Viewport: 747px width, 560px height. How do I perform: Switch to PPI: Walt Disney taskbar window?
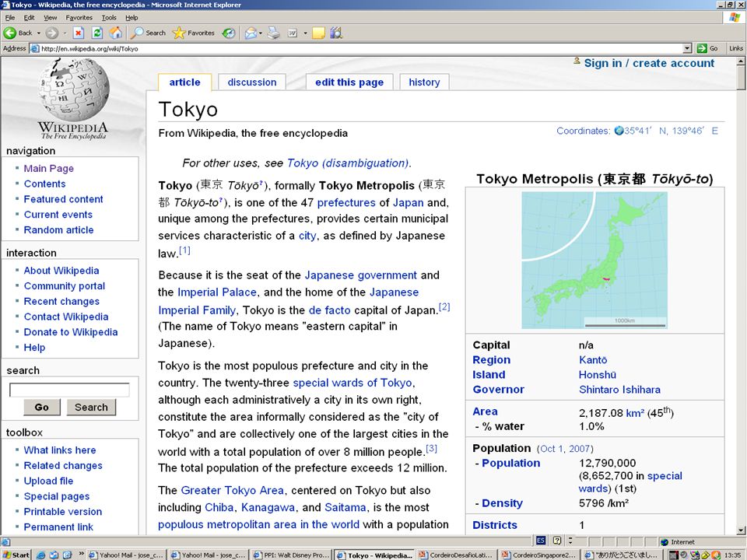pos(292,555)
